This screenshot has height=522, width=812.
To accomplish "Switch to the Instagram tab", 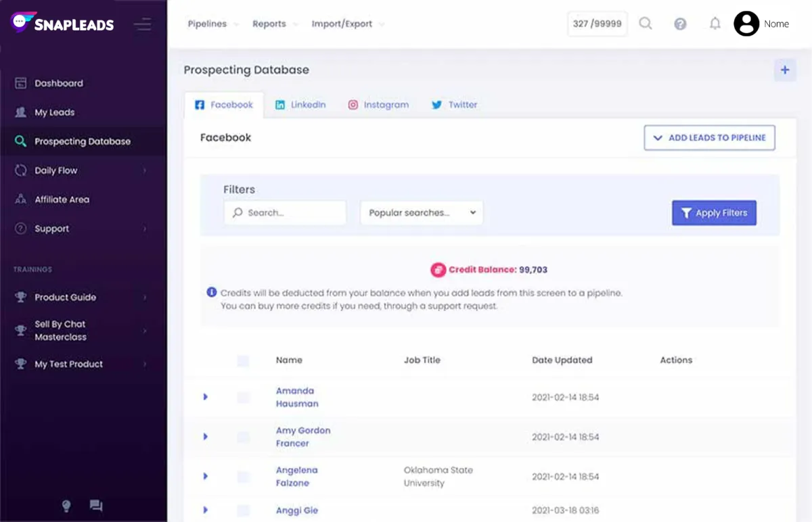I will pyautogui.click(x=378, y=105).
